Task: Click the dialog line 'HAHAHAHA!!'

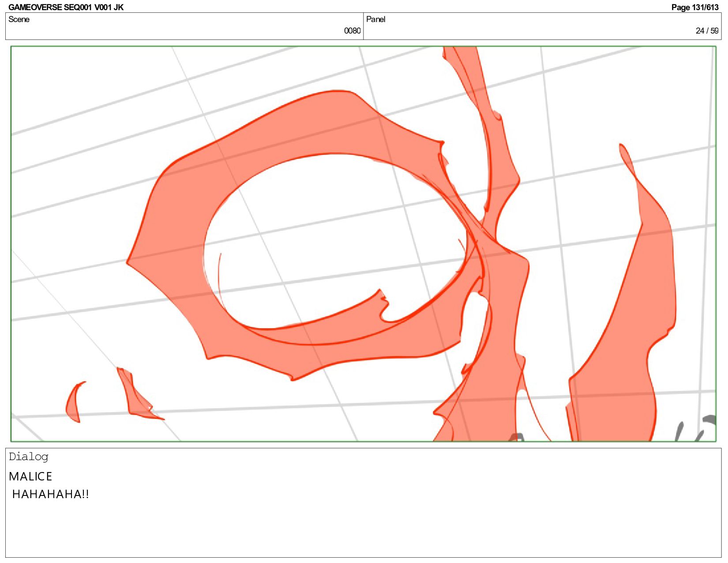Action: tap(51, 494)
